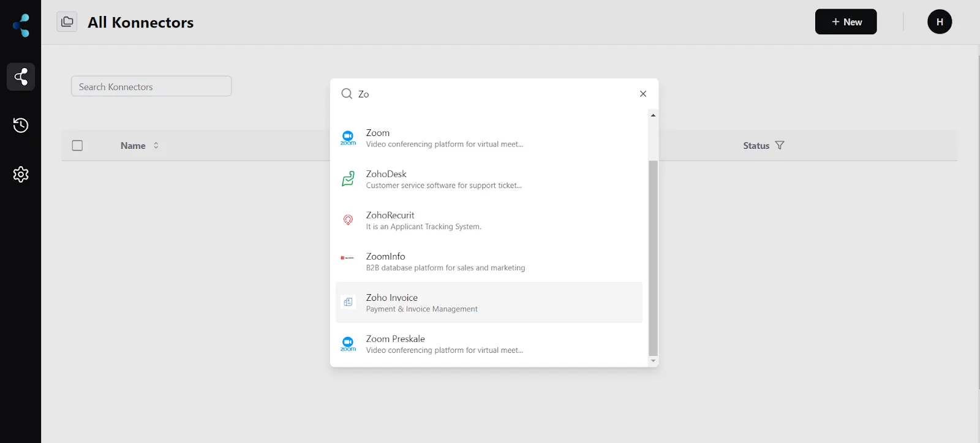Click the 'Customer service software for support ticket...' text
This screenshot has height=443, width=980.
[443, 186]
